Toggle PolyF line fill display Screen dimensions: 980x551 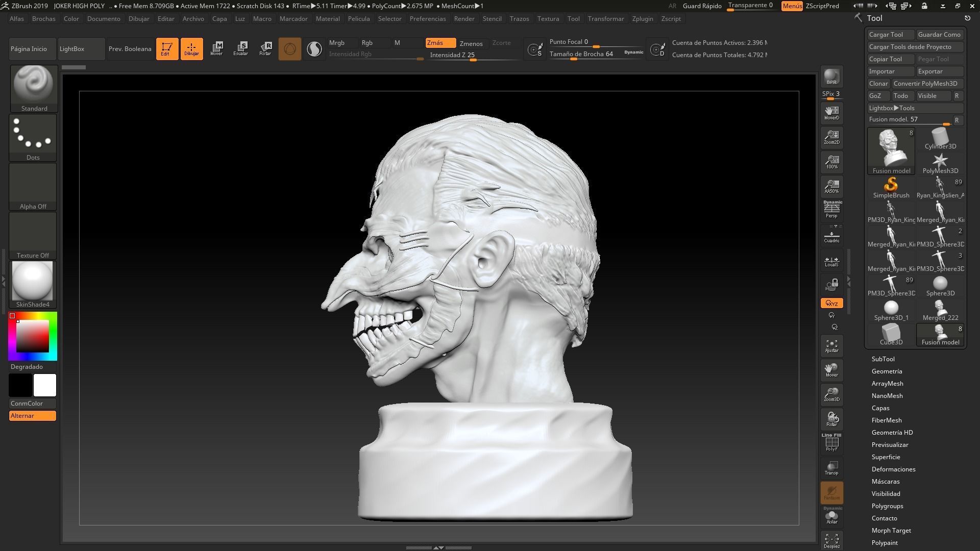click(831, 442)
